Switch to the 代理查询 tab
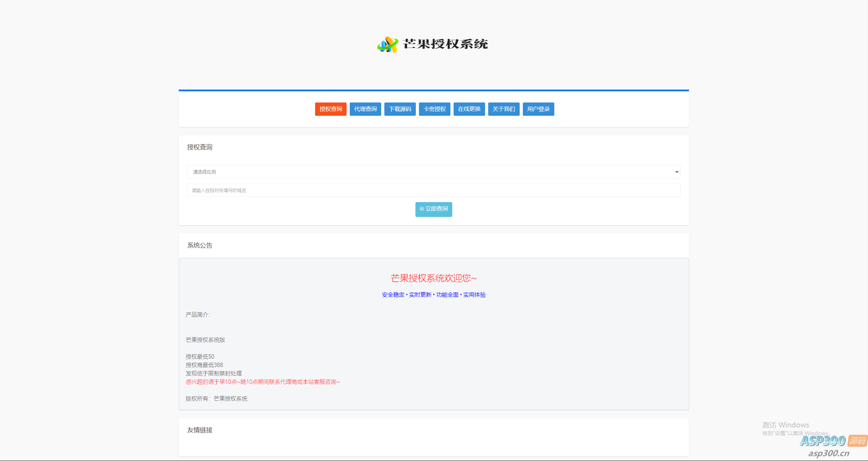 click(x=365, y=109)
